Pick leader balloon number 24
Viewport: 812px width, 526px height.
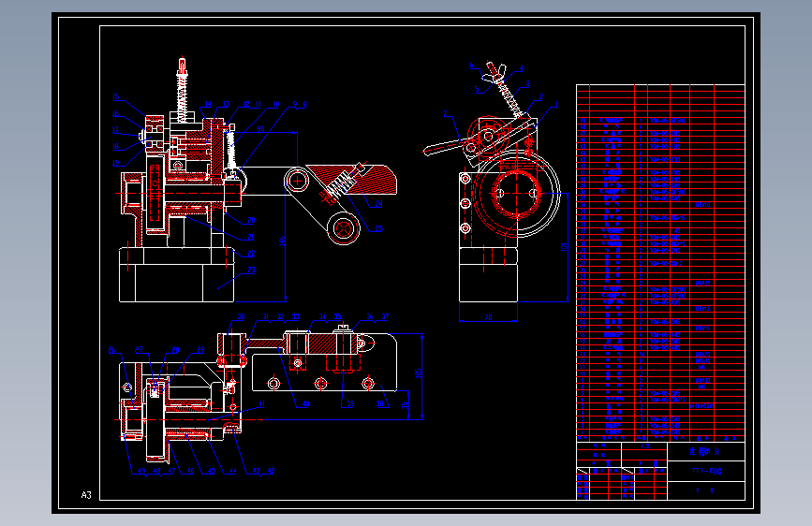click(x=379, y=204)
